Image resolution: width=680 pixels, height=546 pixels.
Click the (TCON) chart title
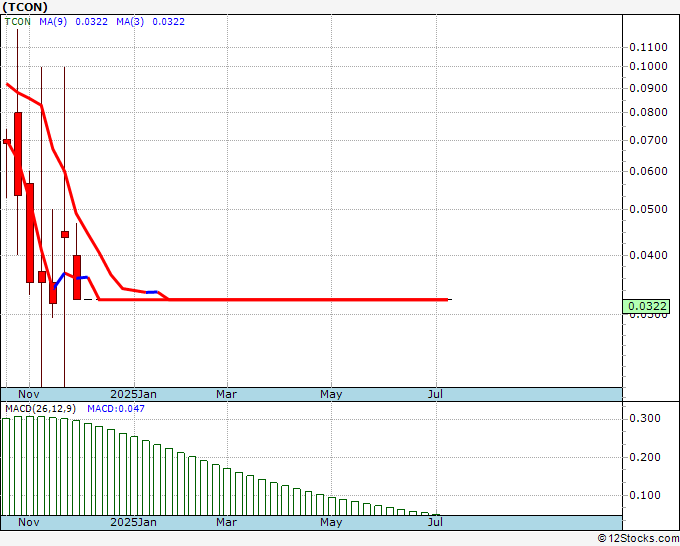[x=25, y=7]
